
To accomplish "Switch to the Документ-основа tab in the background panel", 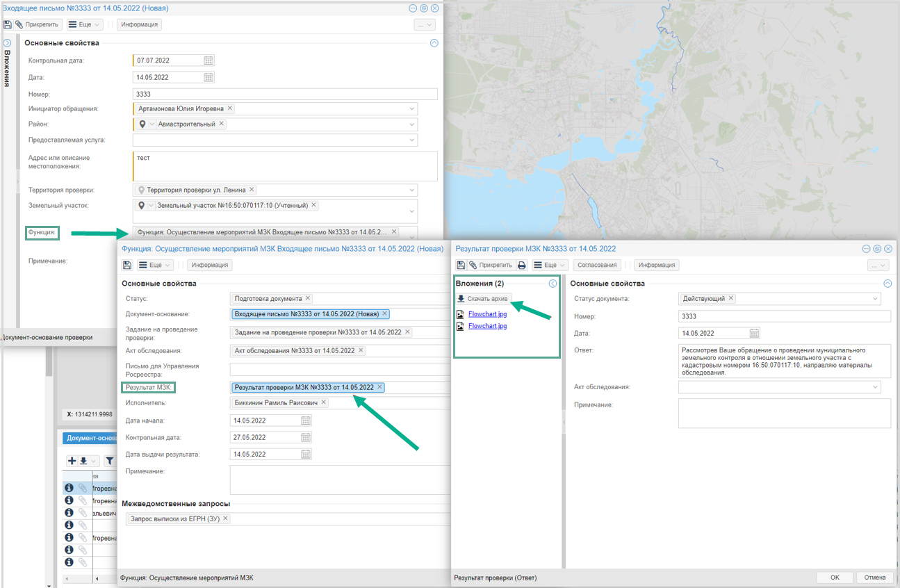I will [90, 438].
